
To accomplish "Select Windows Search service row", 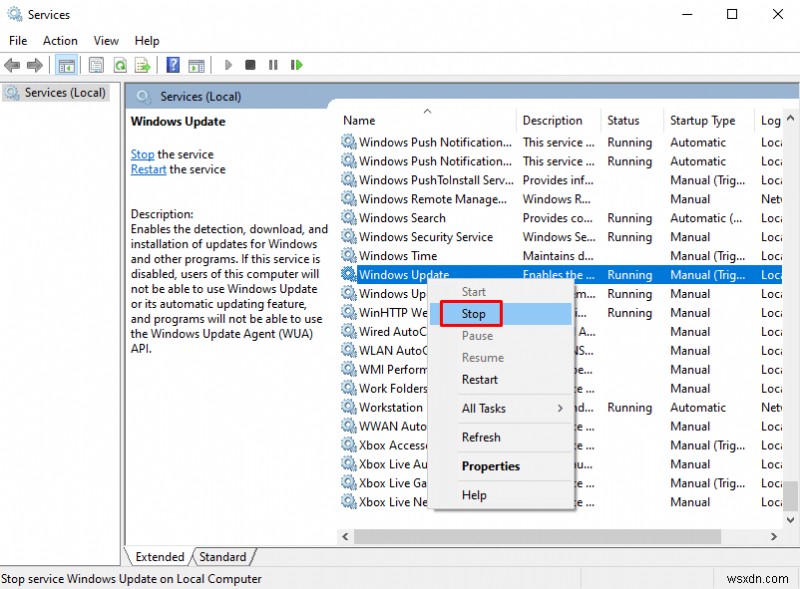I will pyautogui.click(x=561, y=218).
